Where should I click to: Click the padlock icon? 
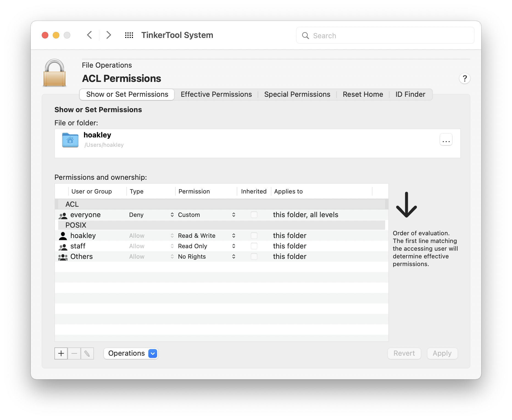(x=54, y=73)
